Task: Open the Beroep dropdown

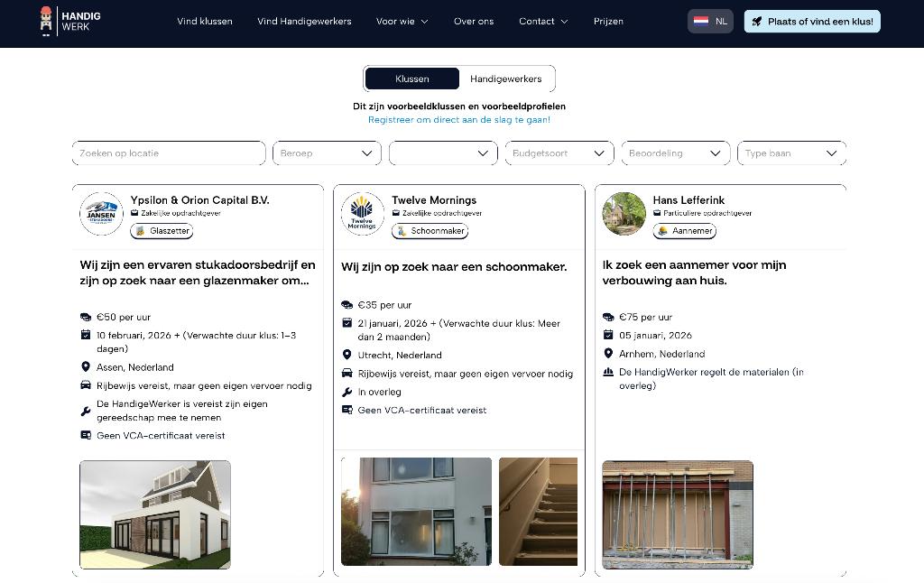Action: tap(327, 153)
